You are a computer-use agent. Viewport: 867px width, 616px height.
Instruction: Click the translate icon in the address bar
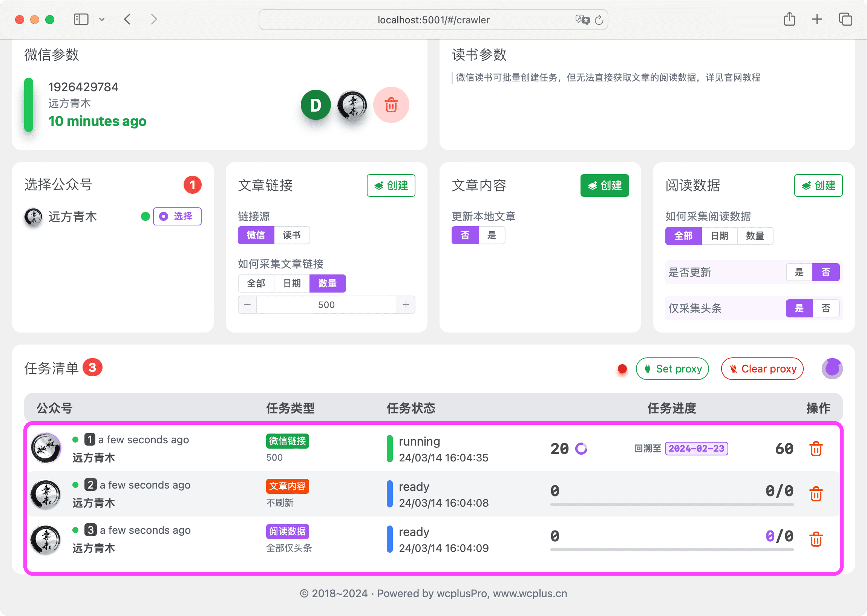(x=582, y=20)
